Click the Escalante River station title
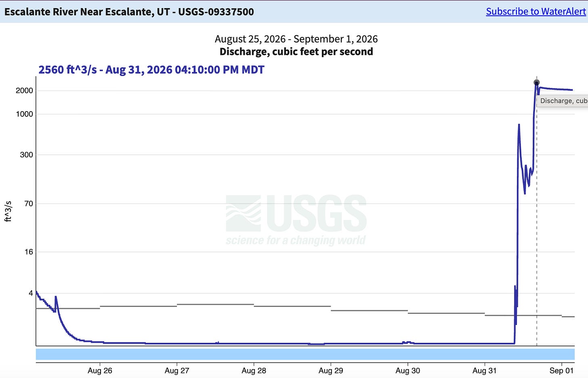This screenshot has width=588, height=378. coord(129,11)
